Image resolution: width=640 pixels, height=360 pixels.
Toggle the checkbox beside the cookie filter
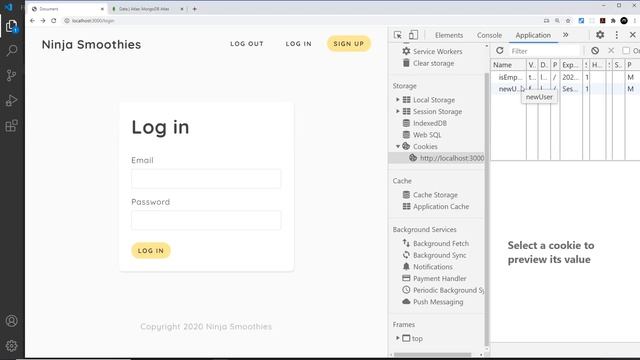(x=626, y=51)
